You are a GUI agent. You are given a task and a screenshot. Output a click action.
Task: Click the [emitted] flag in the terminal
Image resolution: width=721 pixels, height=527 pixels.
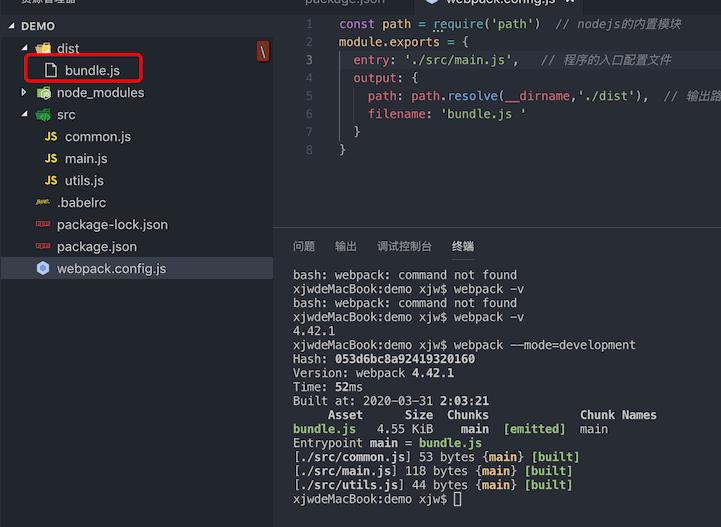click(x=534, y=429)
